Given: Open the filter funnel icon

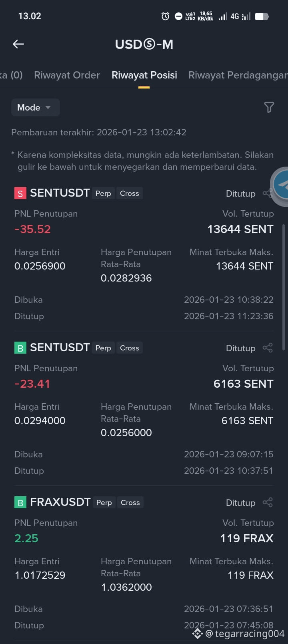Looking at the screenshot, I should (x=269, y=107).
